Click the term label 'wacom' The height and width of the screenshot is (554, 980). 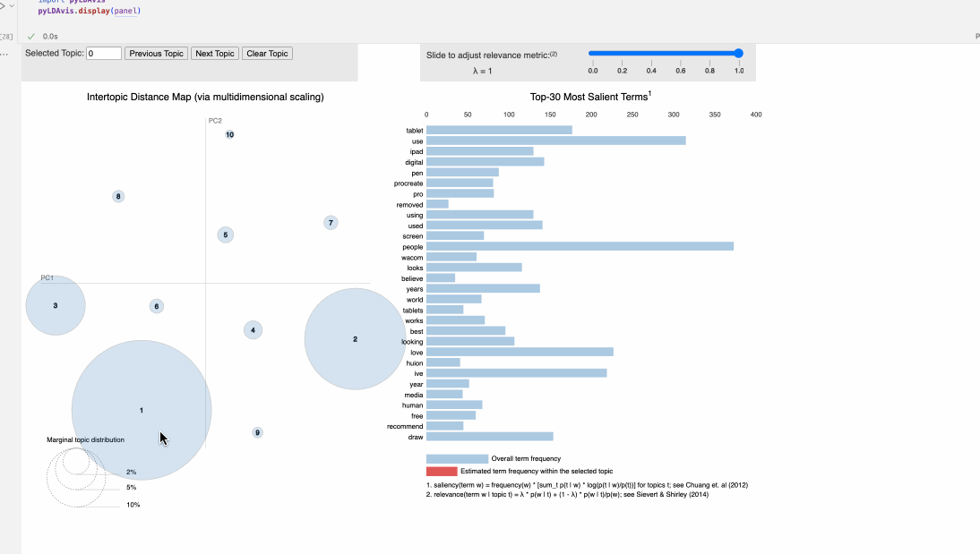click(412, 258)
